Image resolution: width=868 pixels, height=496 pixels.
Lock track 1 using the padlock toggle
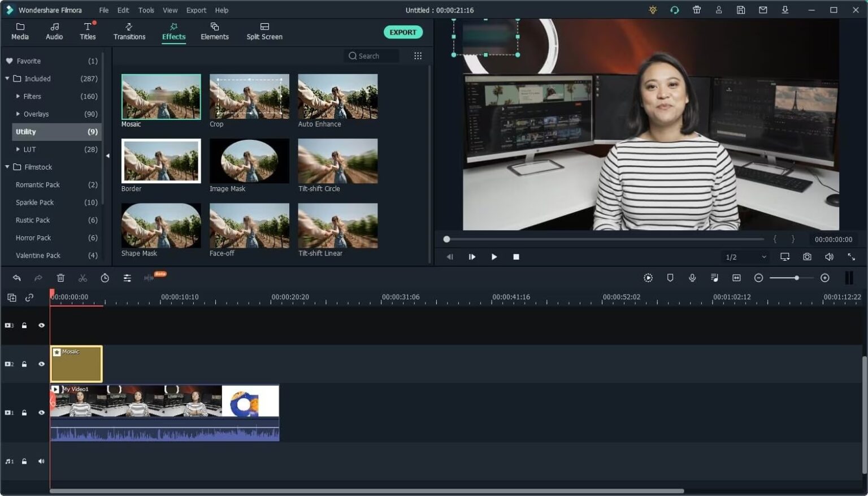click(24, 412)
